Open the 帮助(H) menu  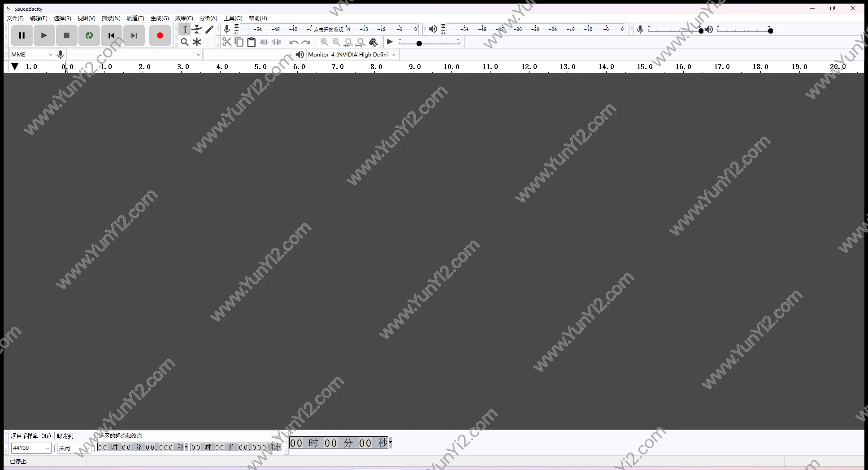pos(258,18)
